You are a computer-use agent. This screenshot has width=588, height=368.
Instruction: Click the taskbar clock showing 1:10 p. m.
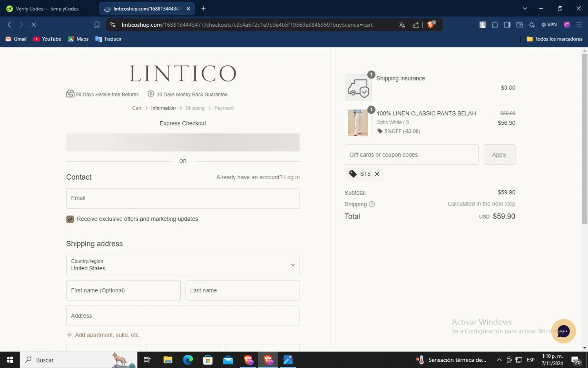[552, 360]
